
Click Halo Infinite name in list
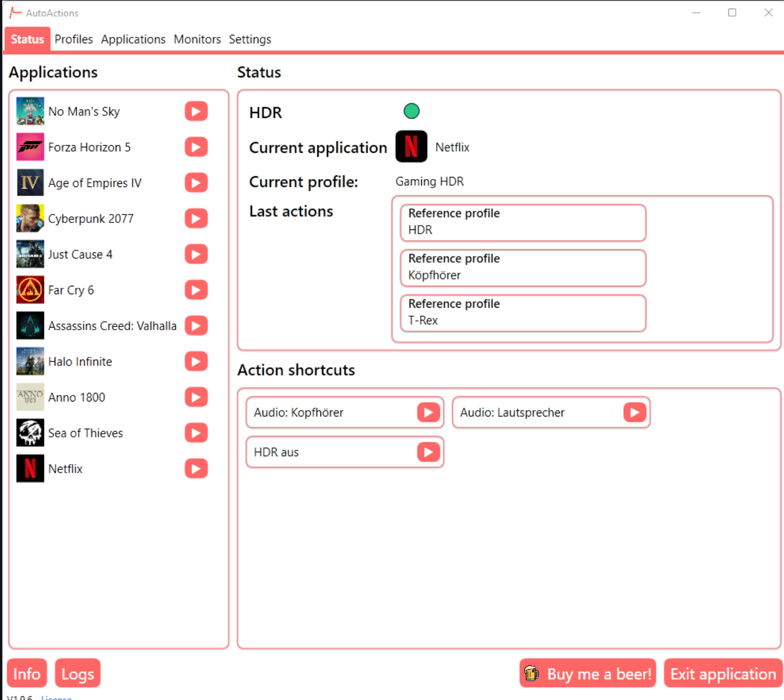tap(80, 362)
